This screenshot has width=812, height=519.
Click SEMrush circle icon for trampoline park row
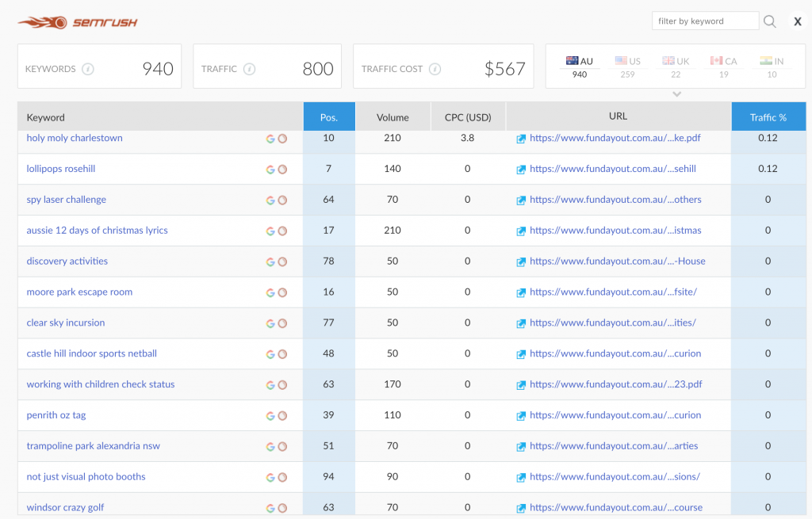click(x=282, y=447)
